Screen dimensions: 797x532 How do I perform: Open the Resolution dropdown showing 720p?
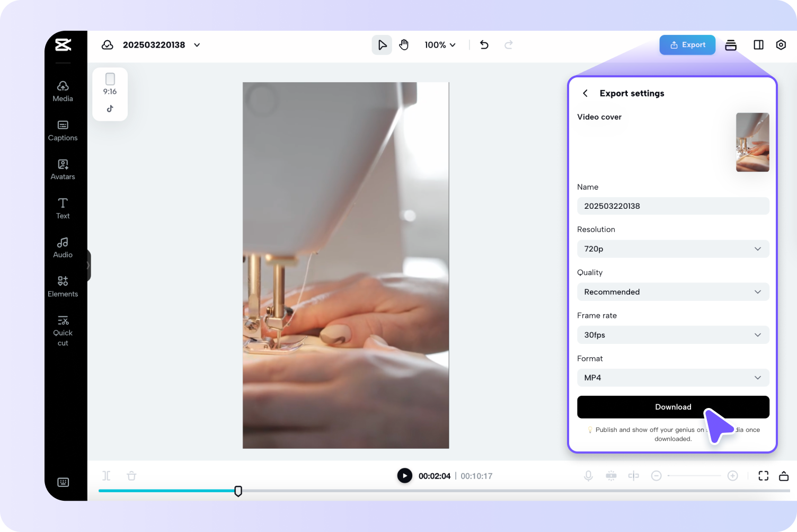[673, 249]
